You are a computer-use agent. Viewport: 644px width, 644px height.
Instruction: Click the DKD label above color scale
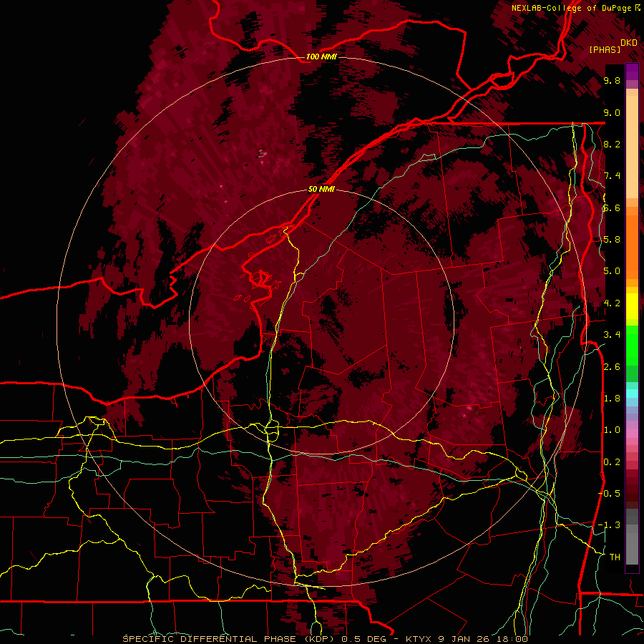629,42
